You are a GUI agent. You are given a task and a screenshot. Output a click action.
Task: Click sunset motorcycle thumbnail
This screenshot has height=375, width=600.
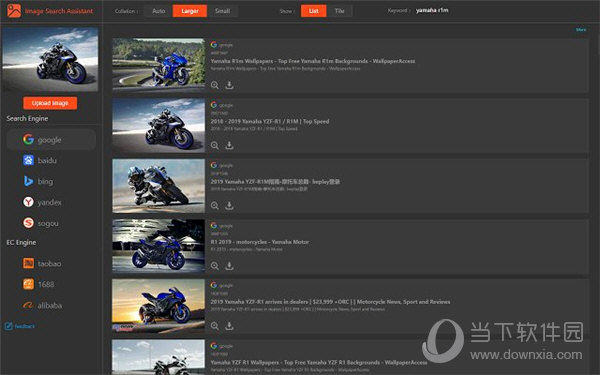click(158, 306)
